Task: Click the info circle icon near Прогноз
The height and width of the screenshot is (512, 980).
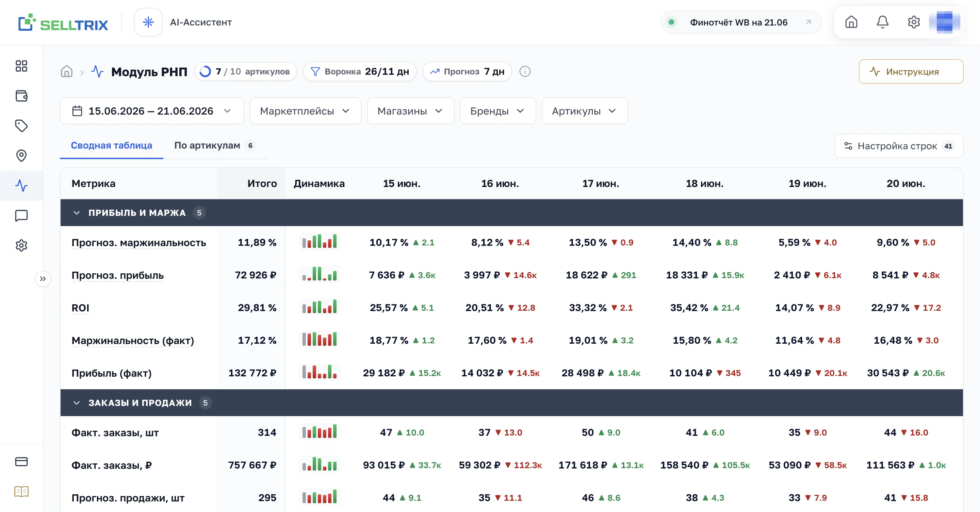Action: pyautogui.click(x=525, y=71)
